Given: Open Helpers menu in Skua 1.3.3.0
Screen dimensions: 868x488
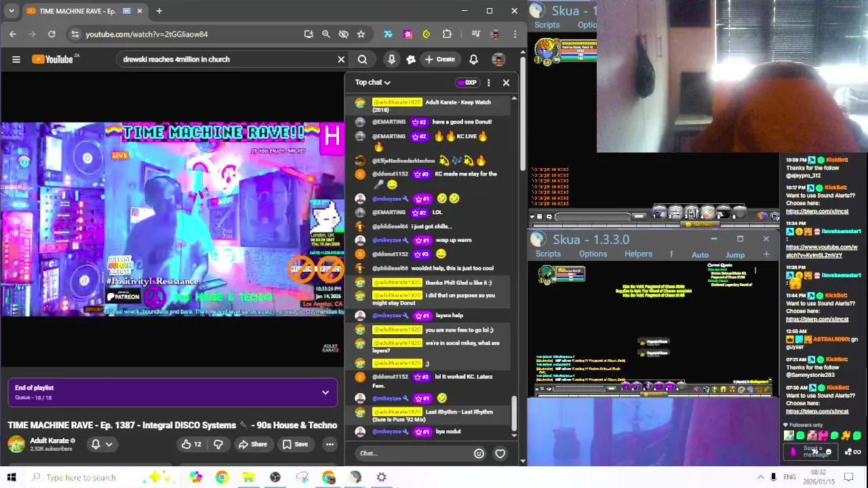Looking at the screenshot, I should tap(638, 253).
